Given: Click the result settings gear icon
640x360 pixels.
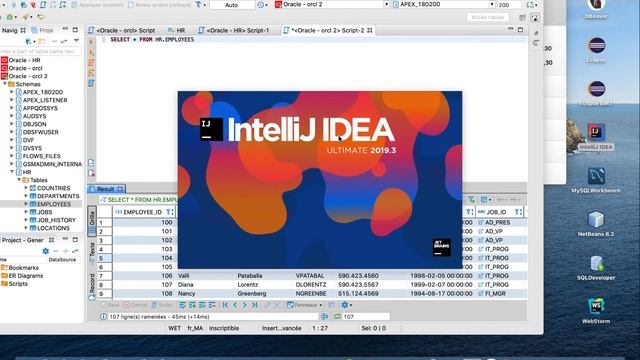Looking at the screenshot, I should [345, 305].
